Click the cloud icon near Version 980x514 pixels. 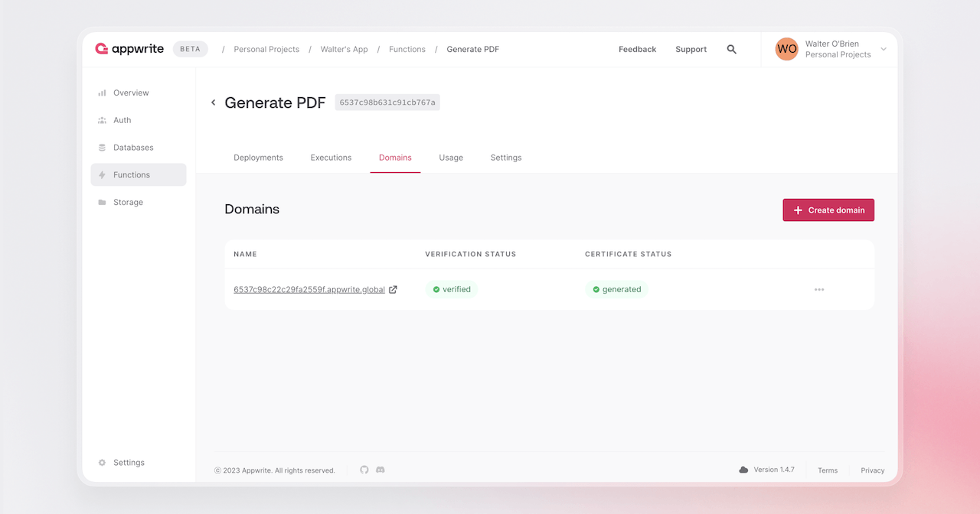pyautogui.click(x=743, y=470)
